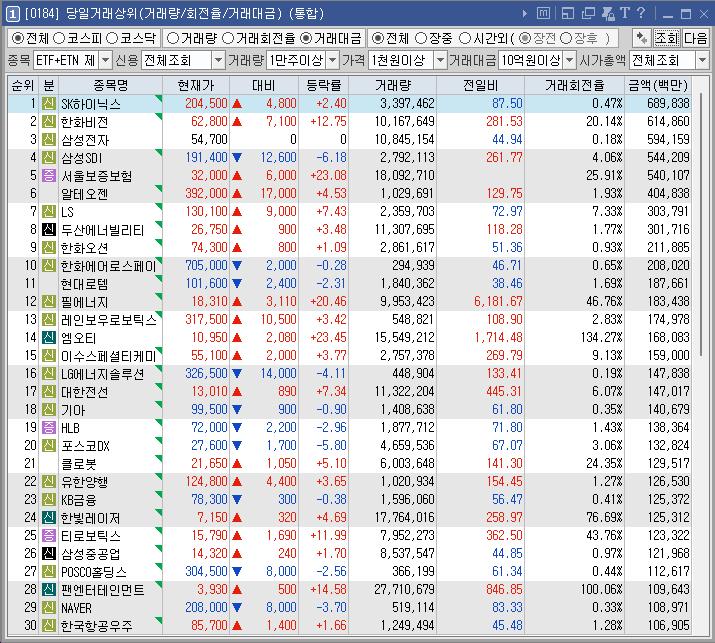The width and height of the screenshot is (715, 643).
Task: Click 한화에어로스페이스 price 705,000
Action: pos(206,265)
